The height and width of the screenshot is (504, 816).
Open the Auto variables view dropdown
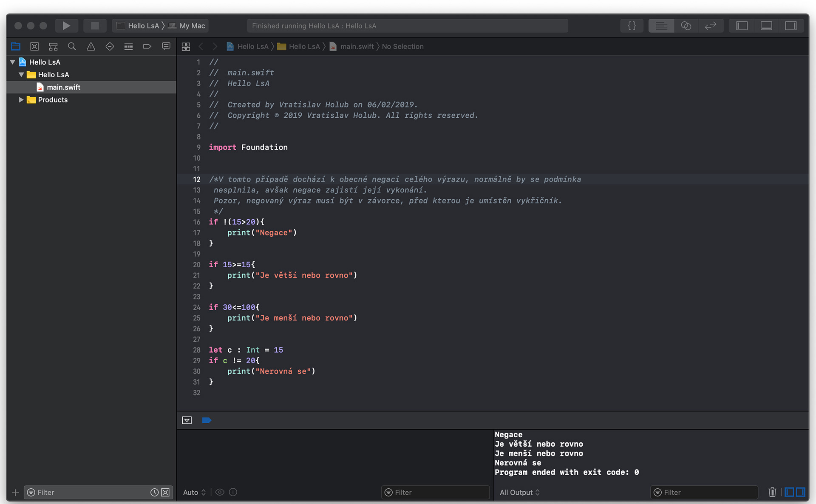tap(194, 492)
